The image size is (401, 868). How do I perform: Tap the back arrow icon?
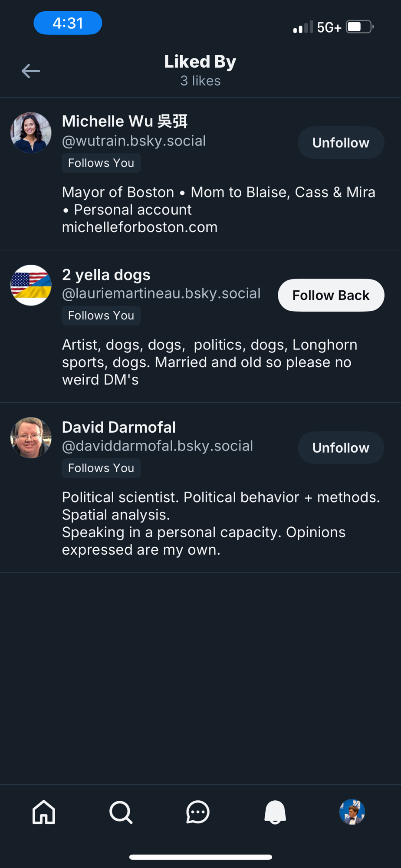(x=31, y=71)
